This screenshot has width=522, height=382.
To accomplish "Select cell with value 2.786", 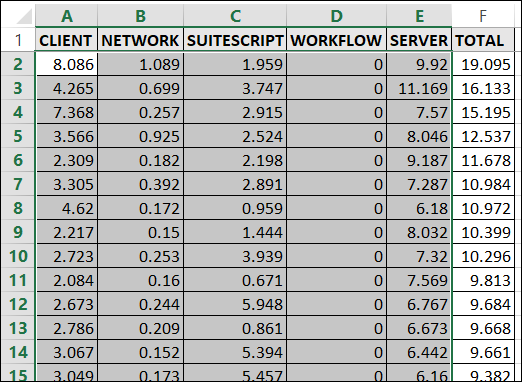I will click(x=66, y=328).
